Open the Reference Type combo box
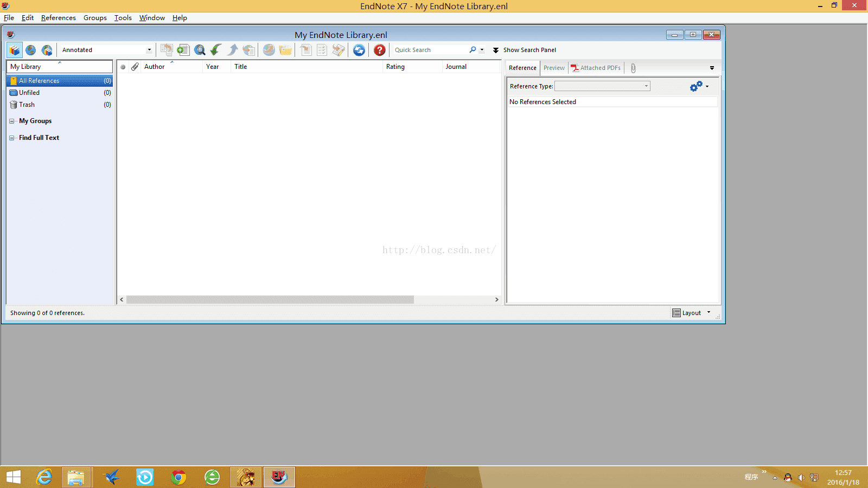This screenshot has width=868, height=488. tap(602, 86)
